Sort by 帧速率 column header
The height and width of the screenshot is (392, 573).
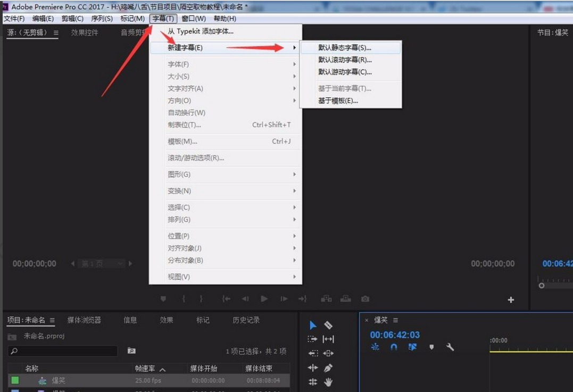tap(145, 369)
